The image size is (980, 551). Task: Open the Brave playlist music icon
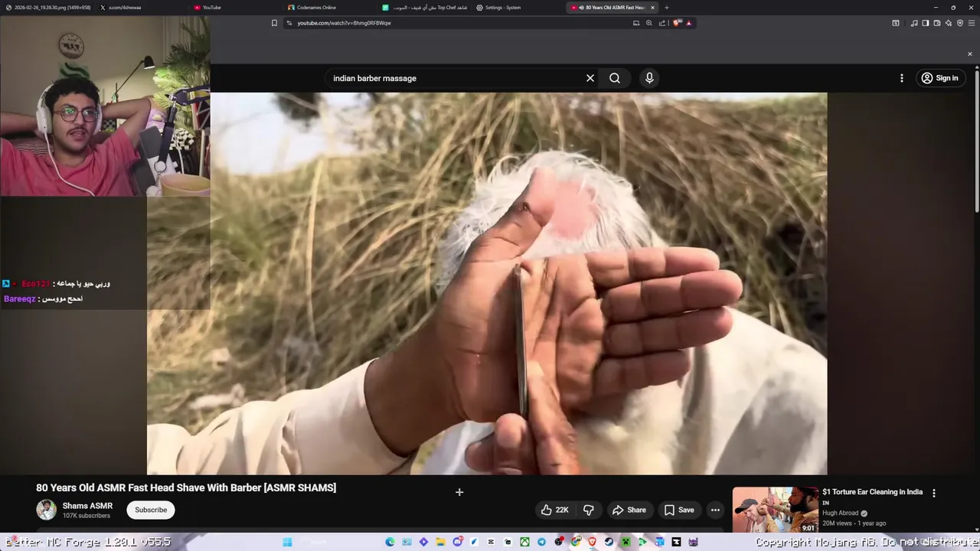914,23
